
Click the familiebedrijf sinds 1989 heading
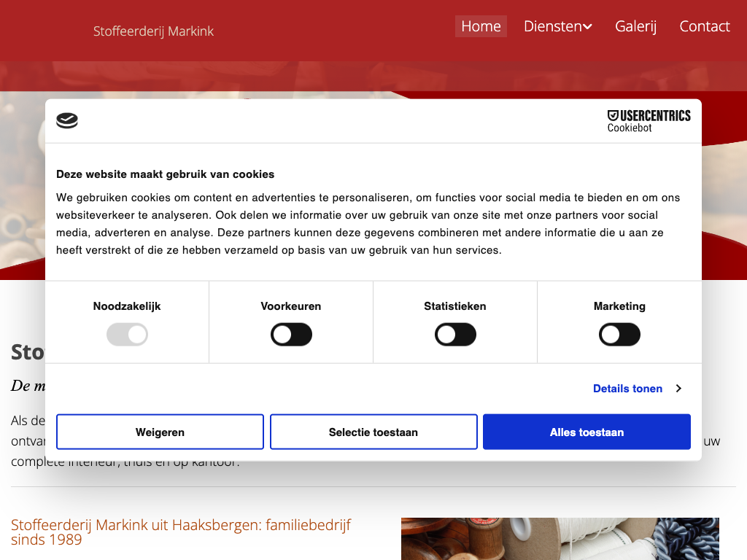coord(181,532)
